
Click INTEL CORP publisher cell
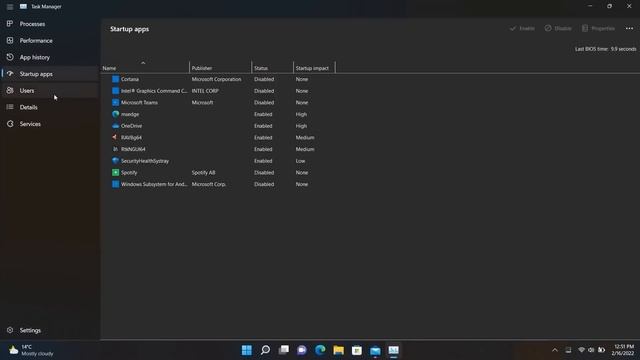tap(205, 91)
